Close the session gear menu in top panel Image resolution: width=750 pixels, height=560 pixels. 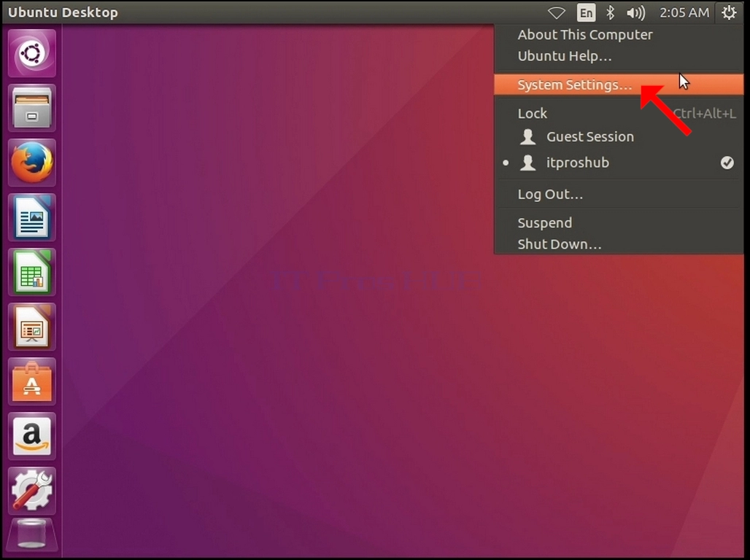point(728,12)
